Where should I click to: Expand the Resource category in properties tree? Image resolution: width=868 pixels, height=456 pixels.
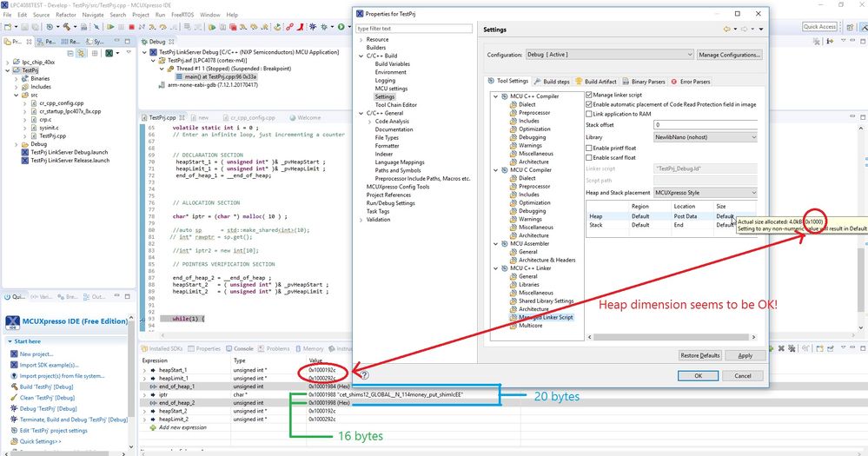point(361,39)
